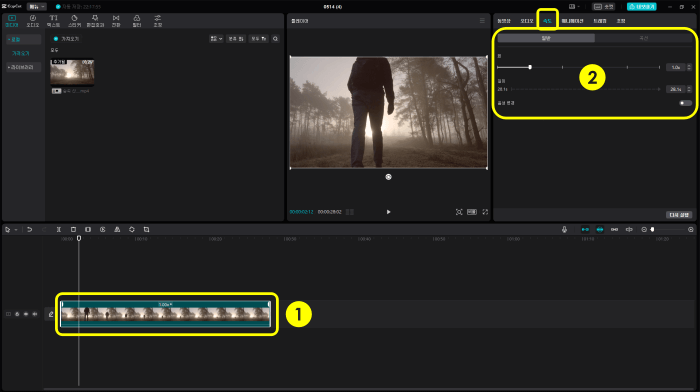Mute the video track audio

pyautogui.click(x=35, y=314)
